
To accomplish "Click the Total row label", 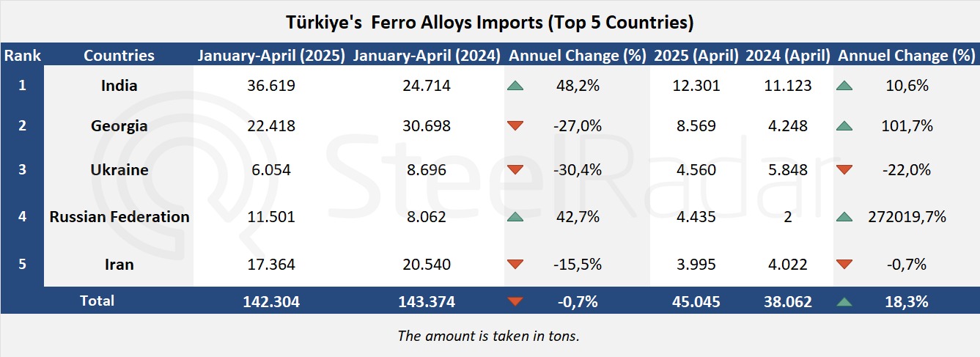I will click(x=97, y=301).
